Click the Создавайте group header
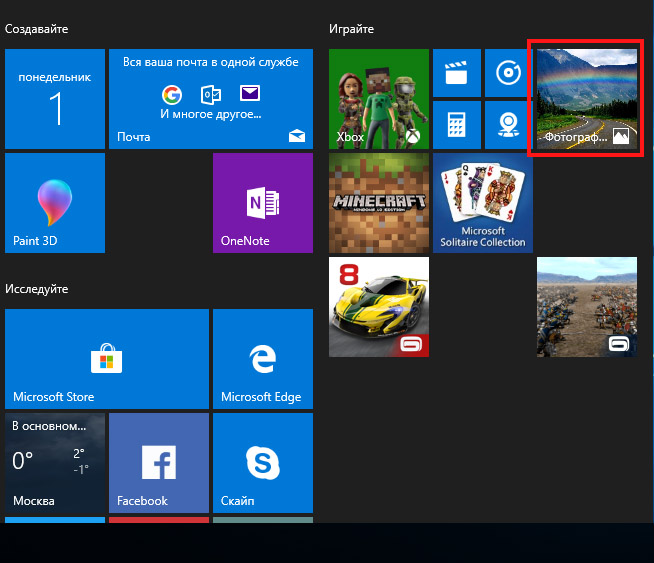Screen dimensions: 654x563 37,29
